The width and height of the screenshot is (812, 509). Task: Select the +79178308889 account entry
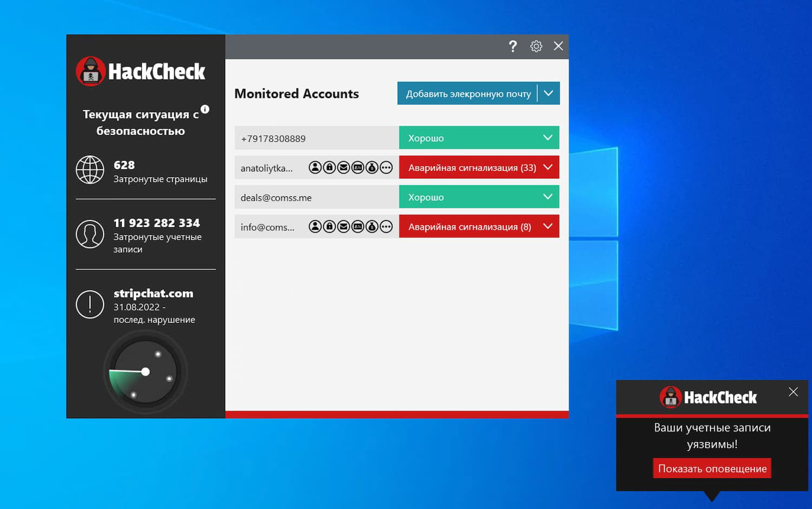317,138
